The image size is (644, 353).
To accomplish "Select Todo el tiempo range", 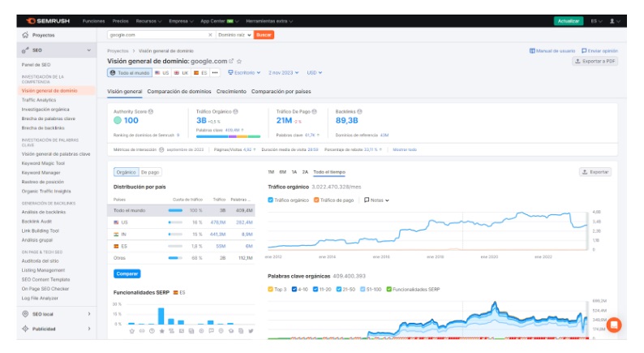I will pos(329,172).
